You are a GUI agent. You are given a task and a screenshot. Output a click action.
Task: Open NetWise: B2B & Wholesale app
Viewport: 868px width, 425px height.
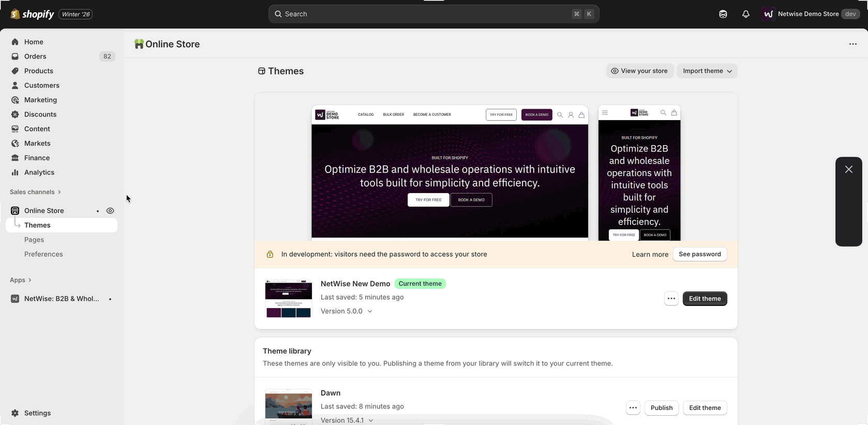(62, 299)
